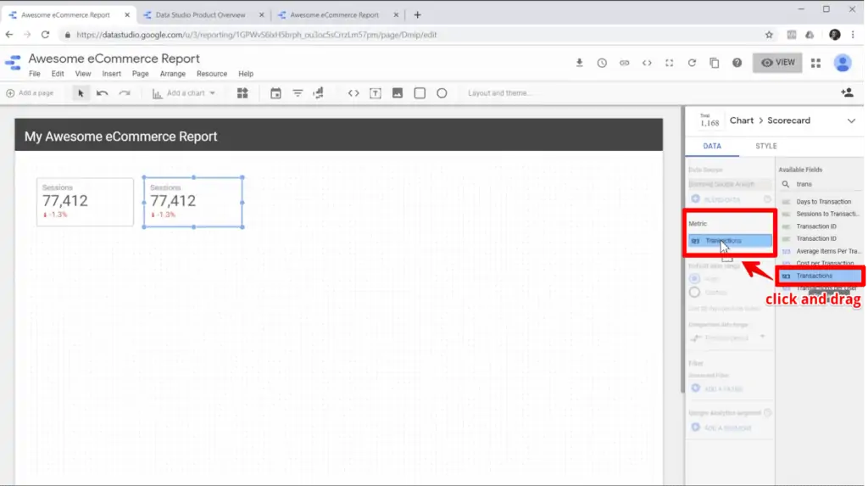Viewport: 868px width, 486px height.
Task: Click the get report link icon
Action: point(625,63)
